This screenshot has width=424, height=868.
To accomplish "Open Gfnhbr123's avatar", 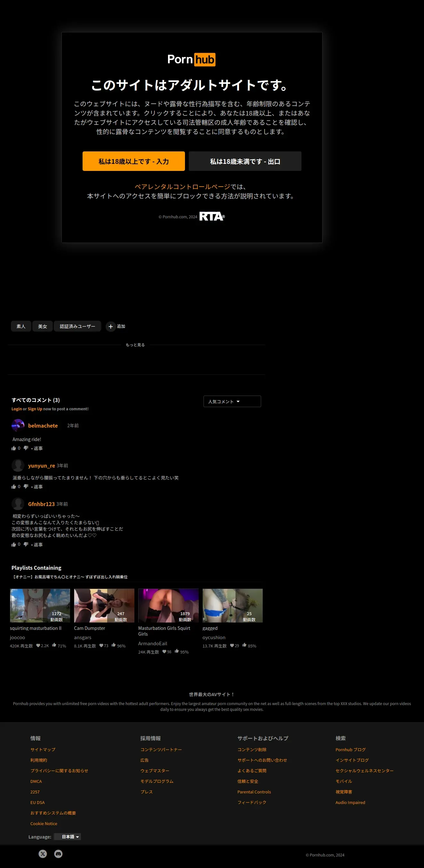I will coord(18,504).
